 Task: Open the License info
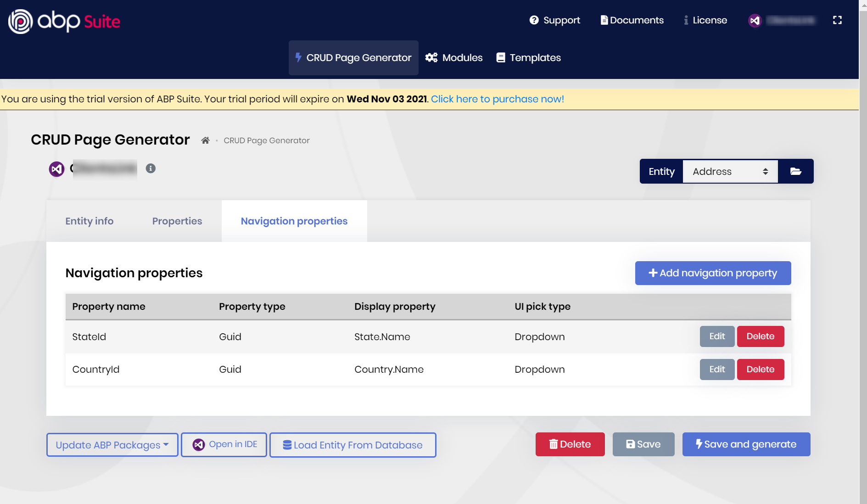point(705,20)
